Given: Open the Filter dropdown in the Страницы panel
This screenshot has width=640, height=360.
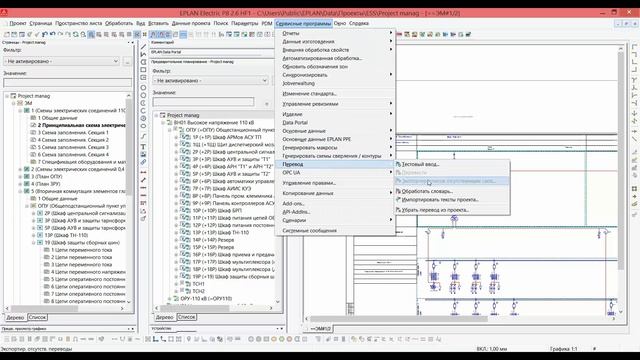Looking at the screenshot, I should 115,61.
